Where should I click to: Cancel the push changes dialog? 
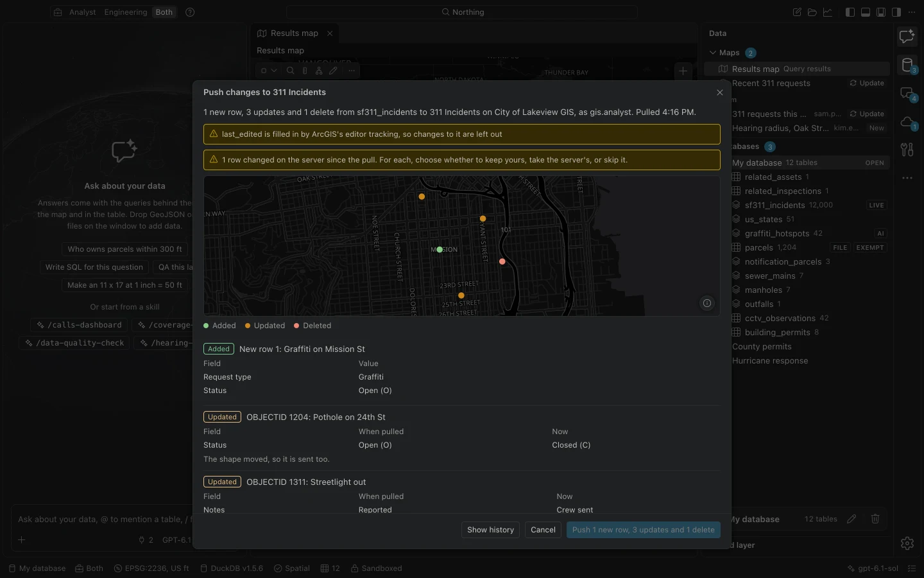tap(543, 530)
